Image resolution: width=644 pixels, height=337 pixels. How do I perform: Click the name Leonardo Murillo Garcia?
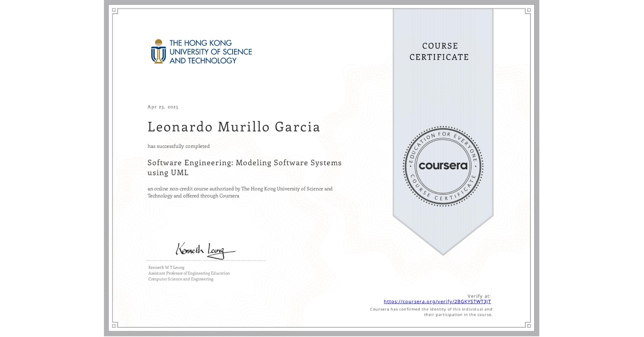pyautogui.click(x=234, y=127)
